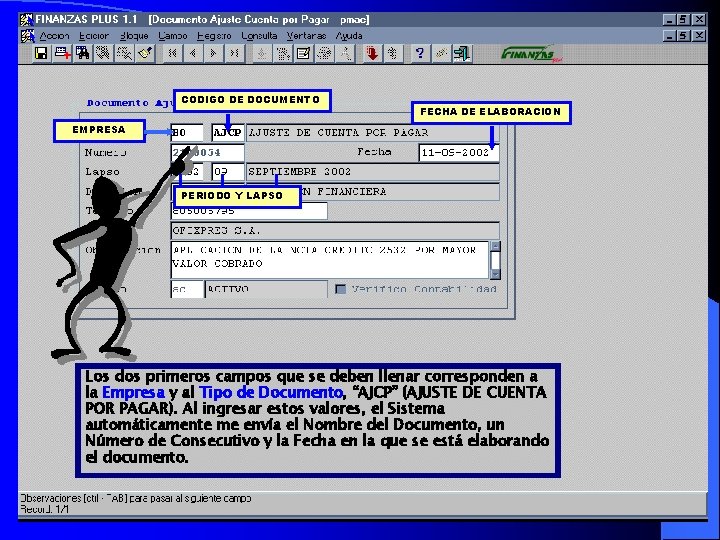
Task: Click the edit notepad-with-pencil toolbar icon
Action: [x=303, y=54]
